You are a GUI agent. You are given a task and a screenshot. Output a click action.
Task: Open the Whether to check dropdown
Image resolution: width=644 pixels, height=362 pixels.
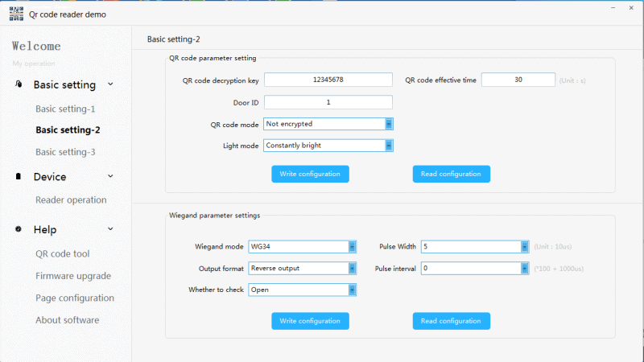coord(352,290)
